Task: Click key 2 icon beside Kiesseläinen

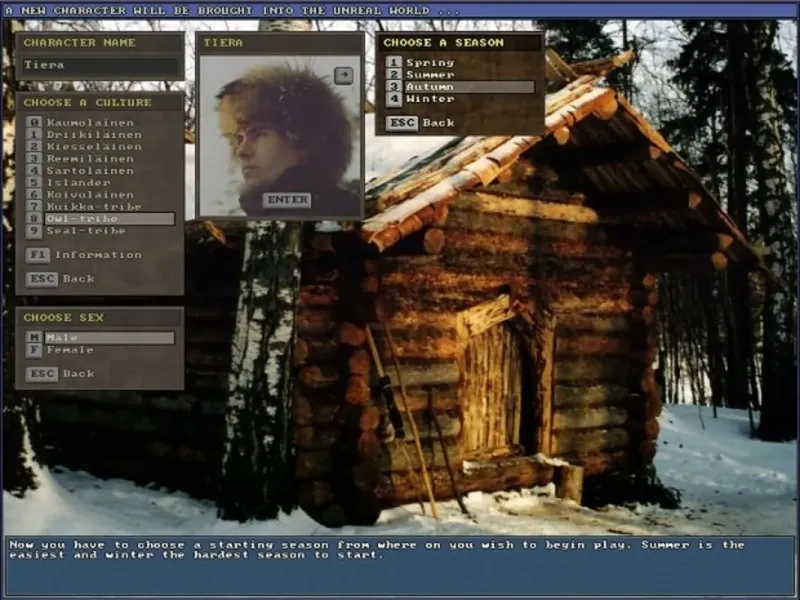Action: pos(34,146)
